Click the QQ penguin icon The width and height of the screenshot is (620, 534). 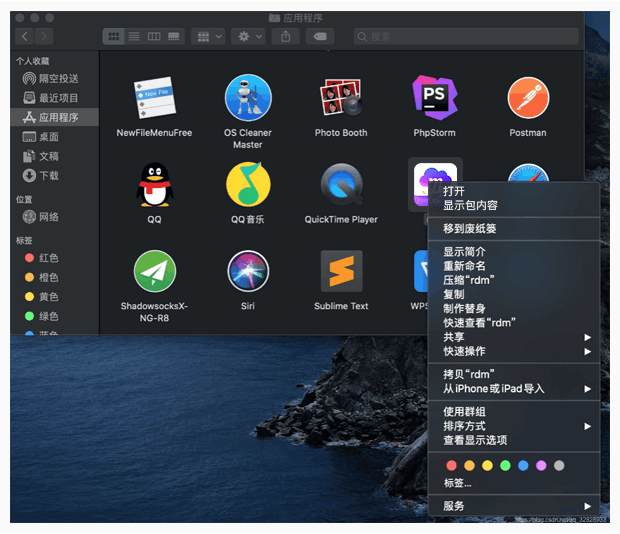[x=154, y=184]
